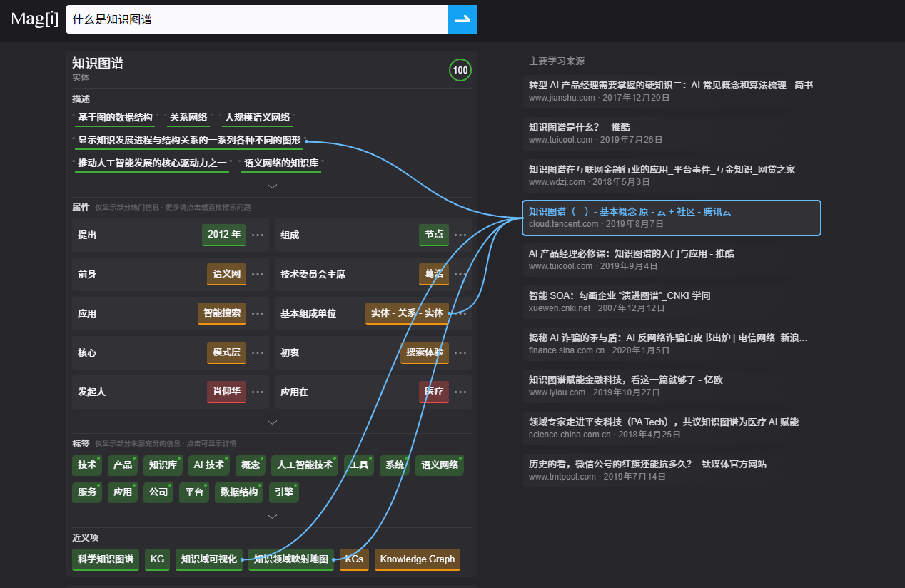Viewport: 905px width, 588px height.
Task: Select the 引擎 tag
Action: tap(283, 492)
